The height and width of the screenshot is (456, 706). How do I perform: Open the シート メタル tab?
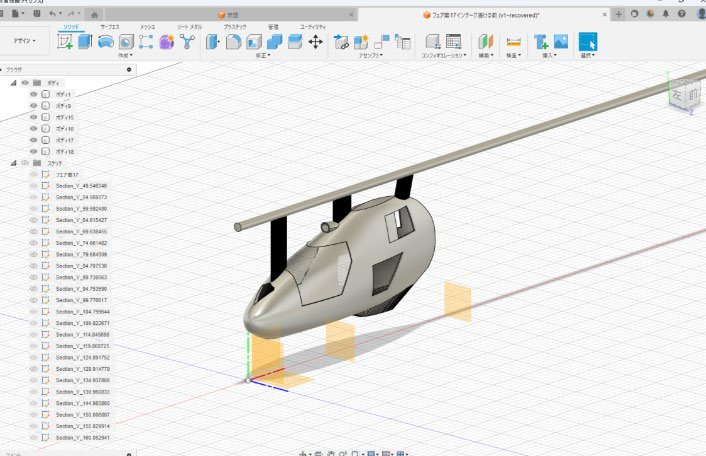point(191,27)
